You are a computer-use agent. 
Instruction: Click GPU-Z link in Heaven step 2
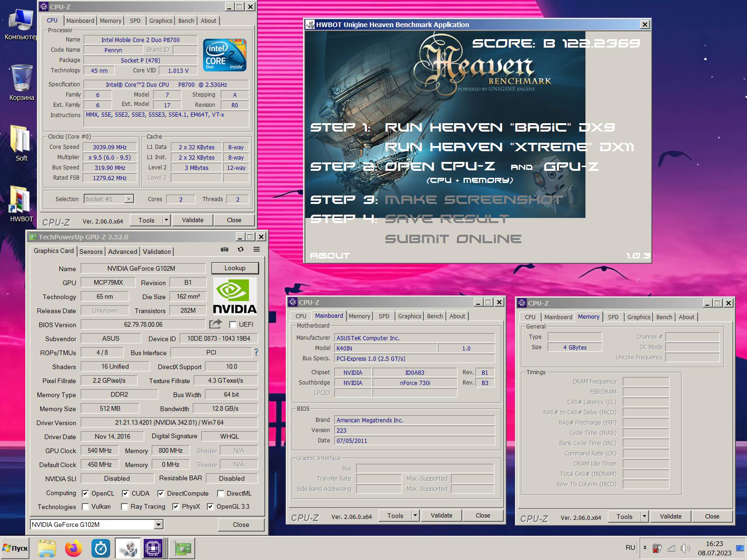(x=571, y=166)
